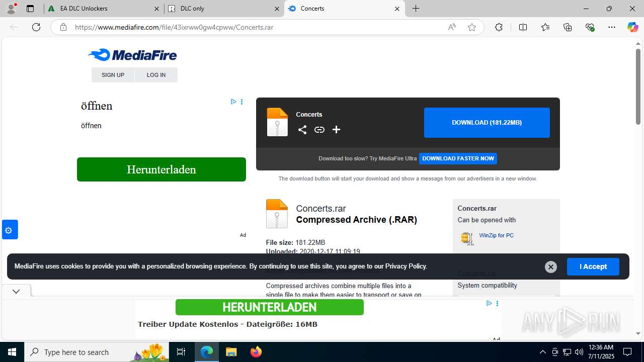Open the öffnen ad options menu
Viewport: 644px width, 362px height.
[242, 102]
